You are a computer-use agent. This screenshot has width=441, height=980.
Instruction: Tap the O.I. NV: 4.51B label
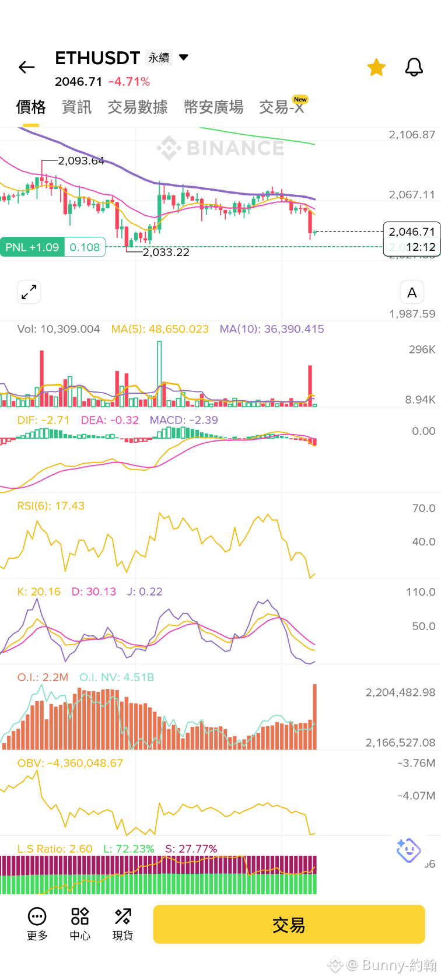117,677
